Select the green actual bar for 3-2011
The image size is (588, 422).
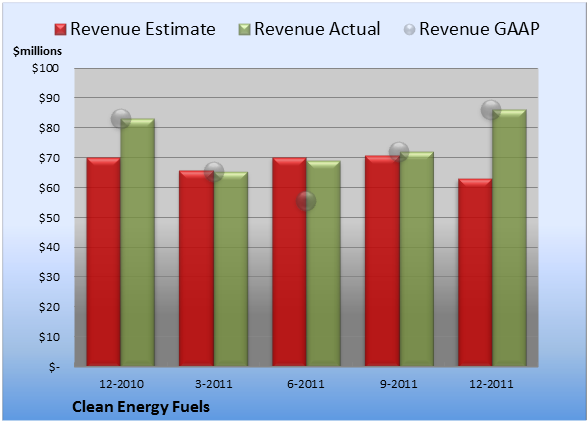click(231, 269)
